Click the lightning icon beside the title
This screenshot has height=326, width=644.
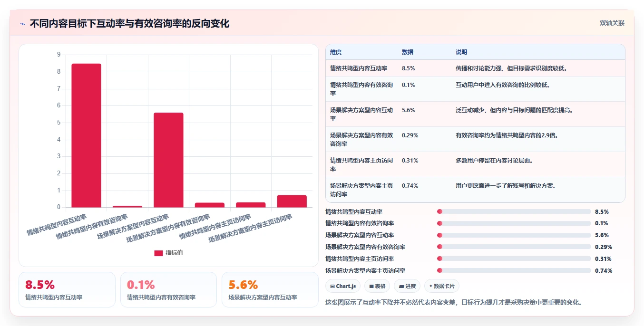23,24
